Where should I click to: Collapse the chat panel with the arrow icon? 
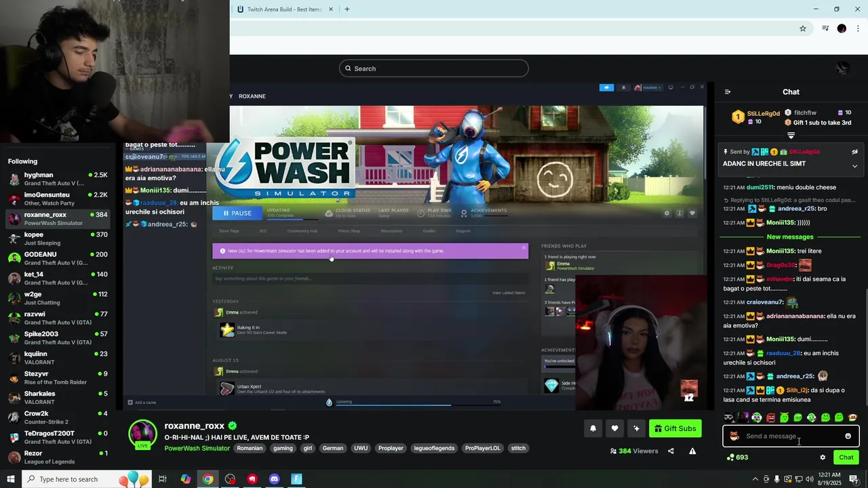[x=728, y=92]
